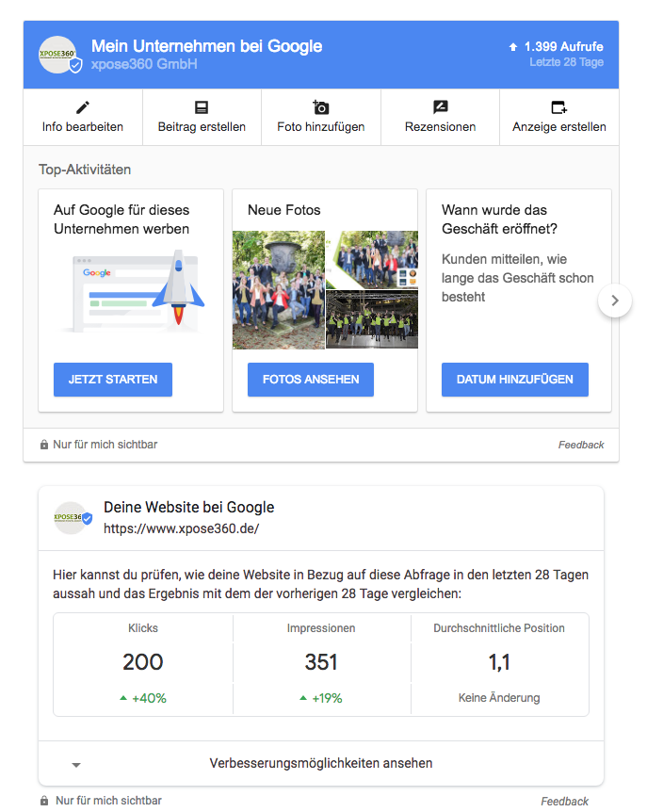Select the Foto hinzufügen label
The height and width of the screenshot is (812, 647).
pos(321,127)
